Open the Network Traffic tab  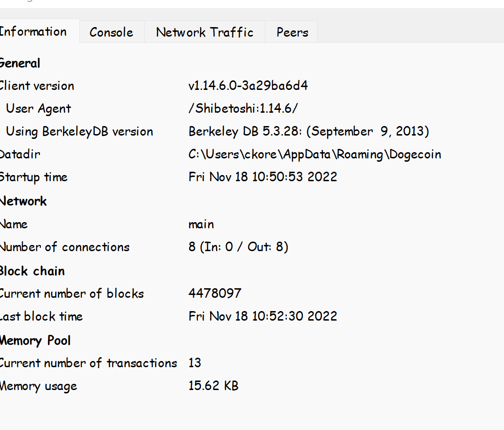[204, 32]
